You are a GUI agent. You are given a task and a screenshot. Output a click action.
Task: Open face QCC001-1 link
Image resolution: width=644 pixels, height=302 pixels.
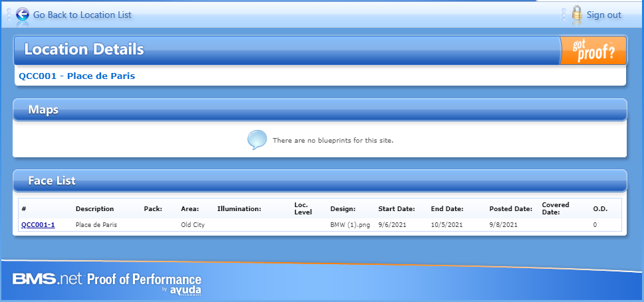[38, 225]
